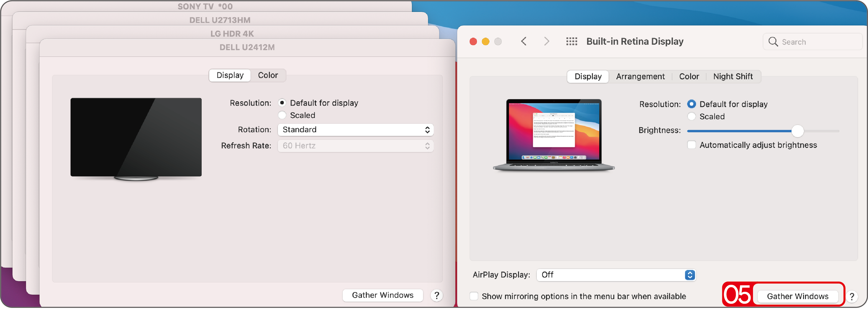868x310 pixels.
Task: Click the search magnifier icon
Action: 773,42
